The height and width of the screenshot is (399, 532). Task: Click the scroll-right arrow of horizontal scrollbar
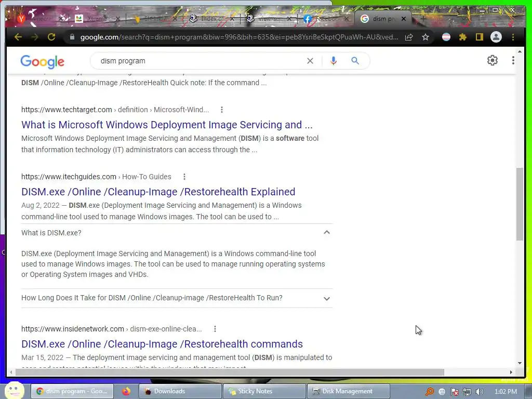511,372
